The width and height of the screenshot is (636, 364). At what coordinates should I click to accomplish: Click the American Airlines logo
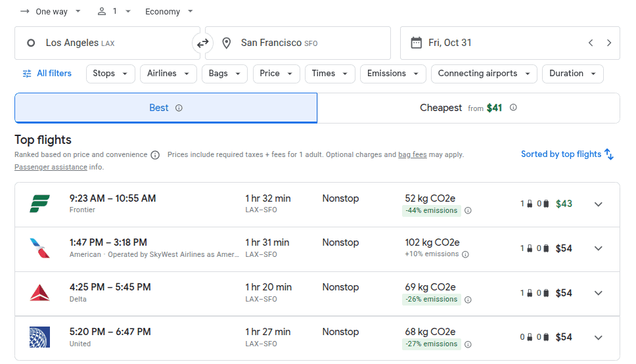[x=39, y=248]
